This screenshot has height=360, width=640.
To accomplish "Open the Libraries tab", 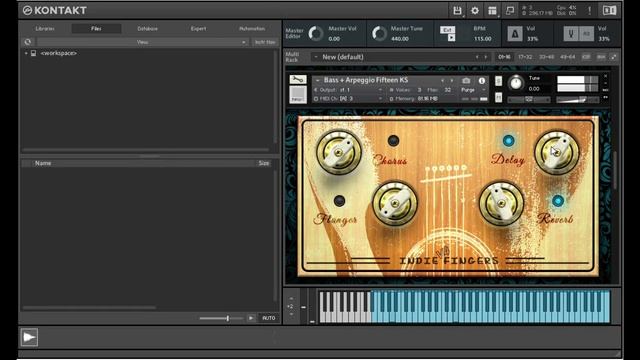I will 44,29.
